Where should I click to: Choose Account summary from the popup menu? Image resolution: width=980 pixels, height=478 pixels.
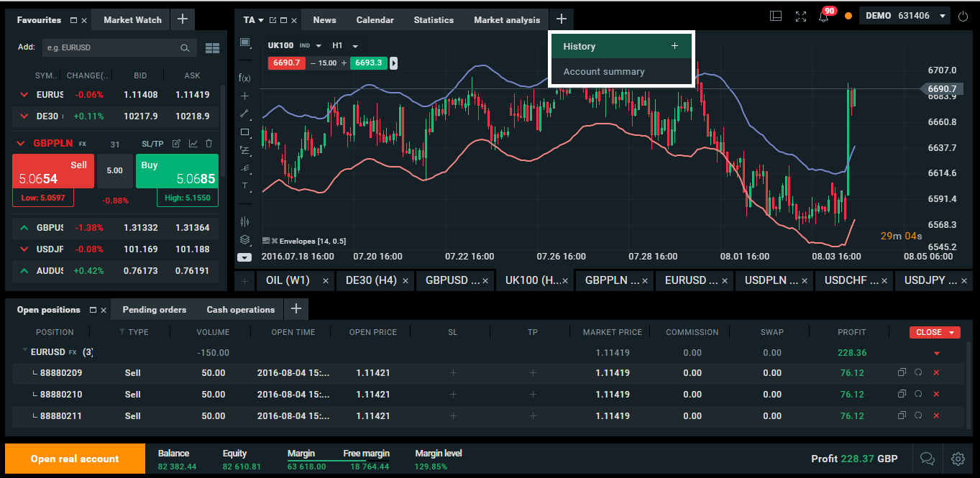[604, 72]
